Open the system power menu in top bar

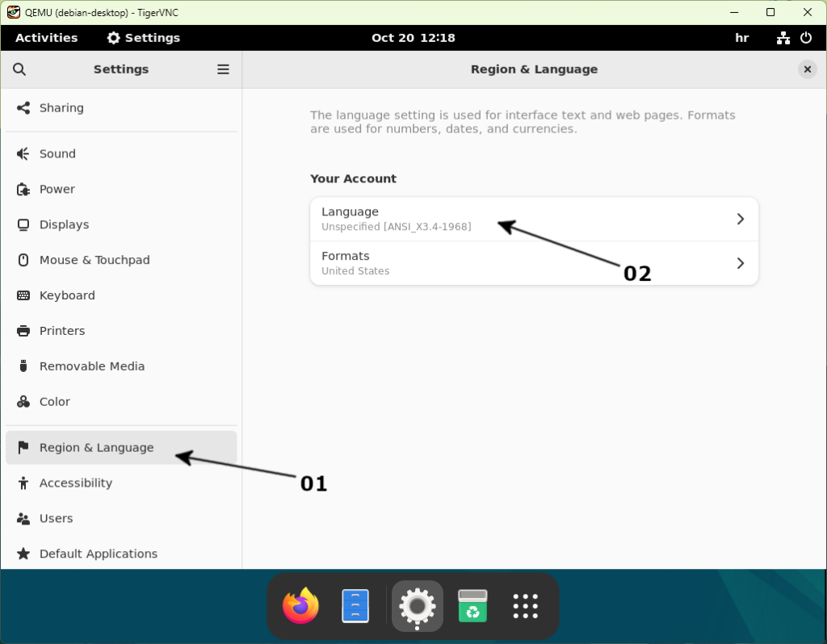tap(806, 38)
